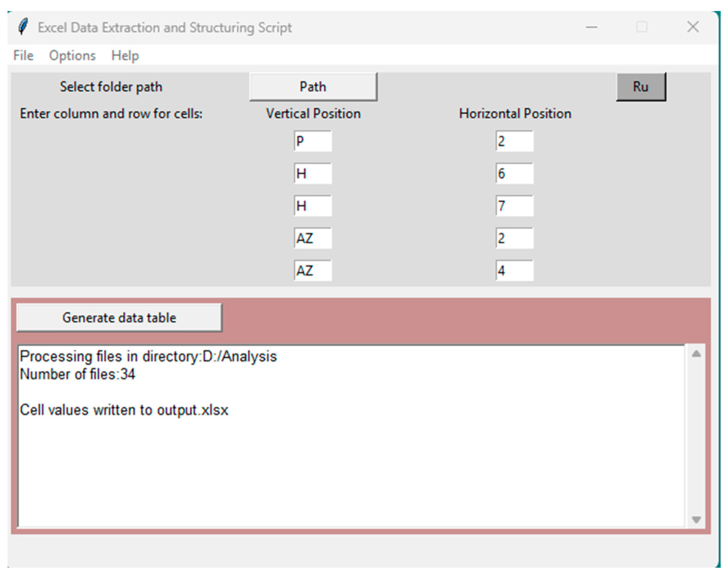This screenshot has height=579, width=728.
Task: Switch language with the Ru button
Action: click(640, 87)
